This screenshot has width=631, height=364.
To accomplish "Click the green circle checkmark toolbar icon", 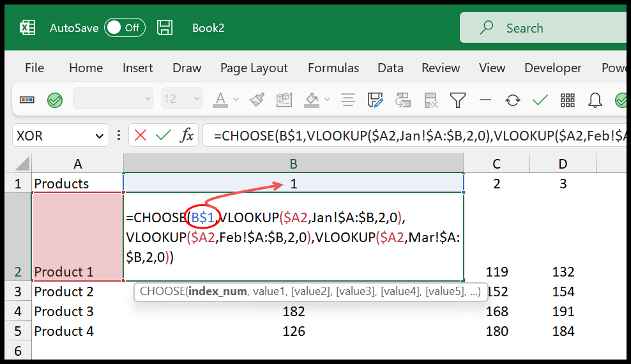I will click(x=55, y=100).
